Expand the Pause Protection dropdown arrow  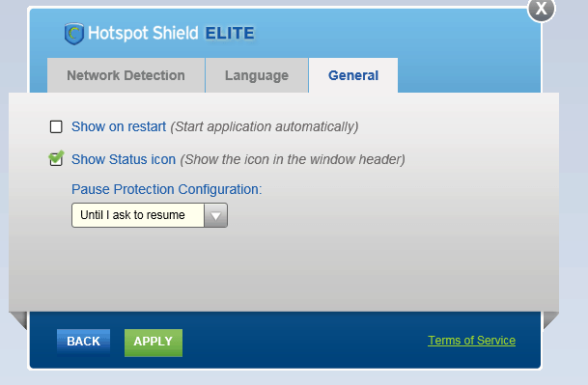pos(215,215)
